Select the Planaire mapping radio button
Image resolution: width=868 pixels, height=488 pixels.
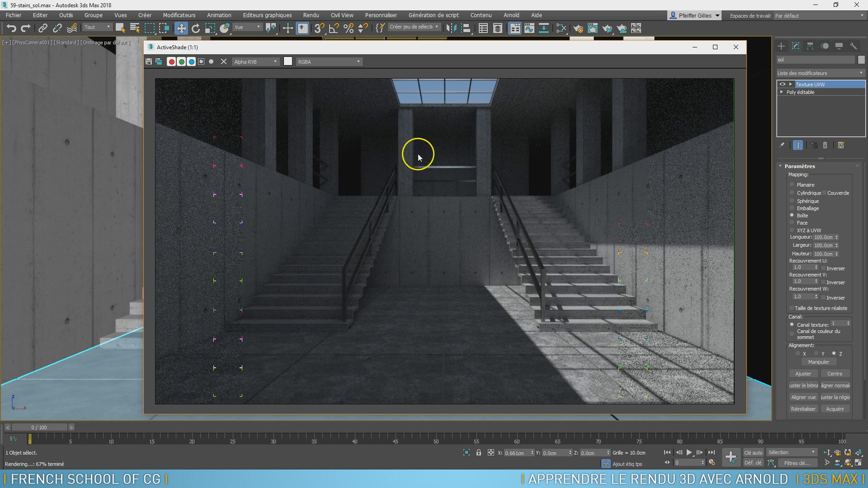click(792, 184)
